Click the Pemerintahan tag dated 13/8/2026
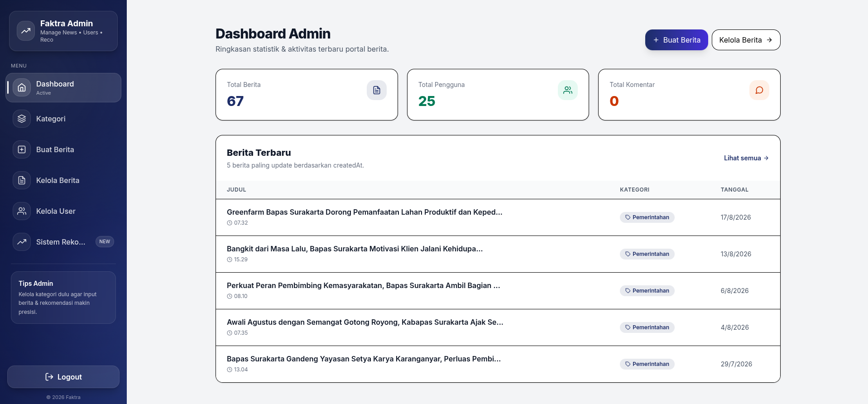 click(x=647, y=254)
